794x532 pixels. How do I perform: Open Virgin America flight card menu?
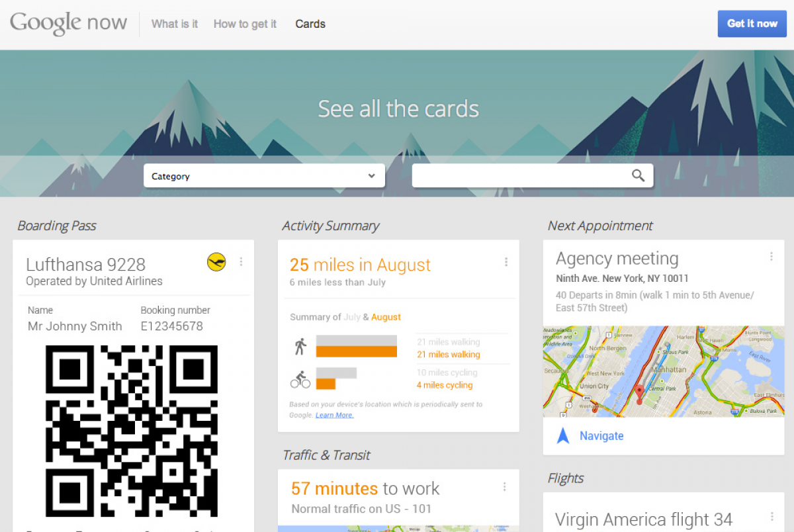[772, 517]
